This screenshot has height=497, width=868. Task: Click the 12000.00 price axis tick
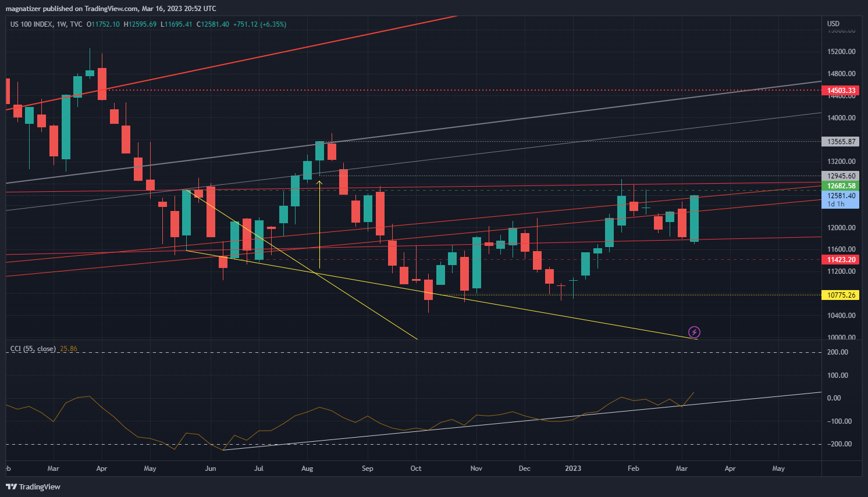pos(841,227)
